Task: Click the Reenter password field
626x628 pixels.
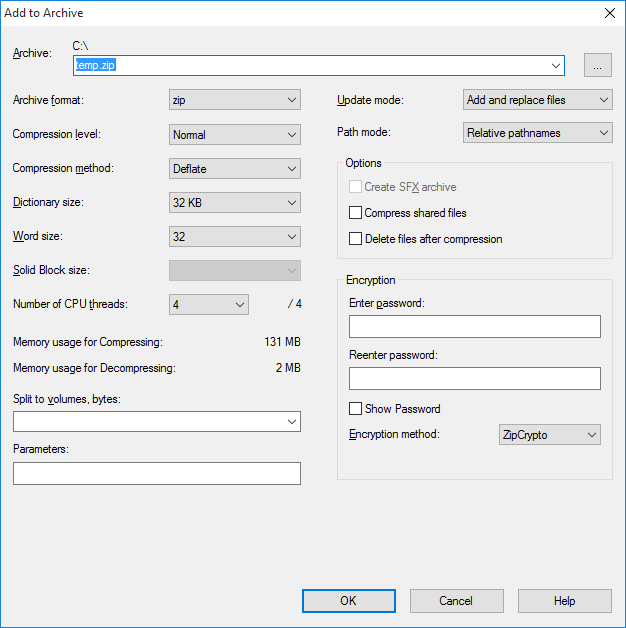Action: [474, 378]
